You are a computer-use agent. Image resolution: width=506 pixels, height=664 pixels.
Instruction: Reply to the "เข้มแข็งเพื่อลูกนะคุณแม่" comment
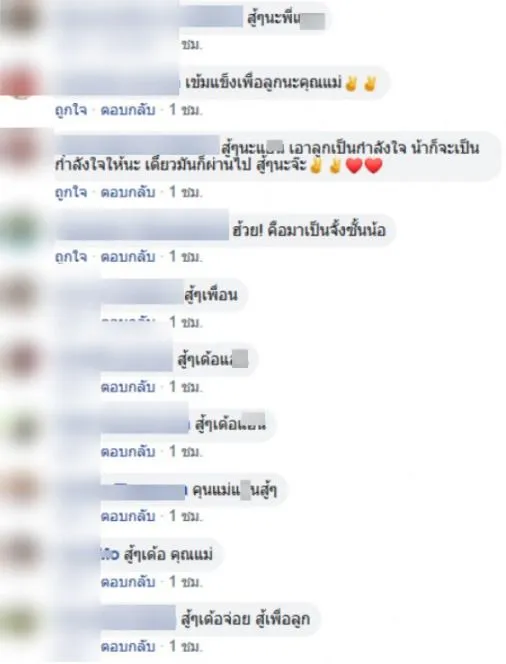pyautogui.click(x=128, y=110)
